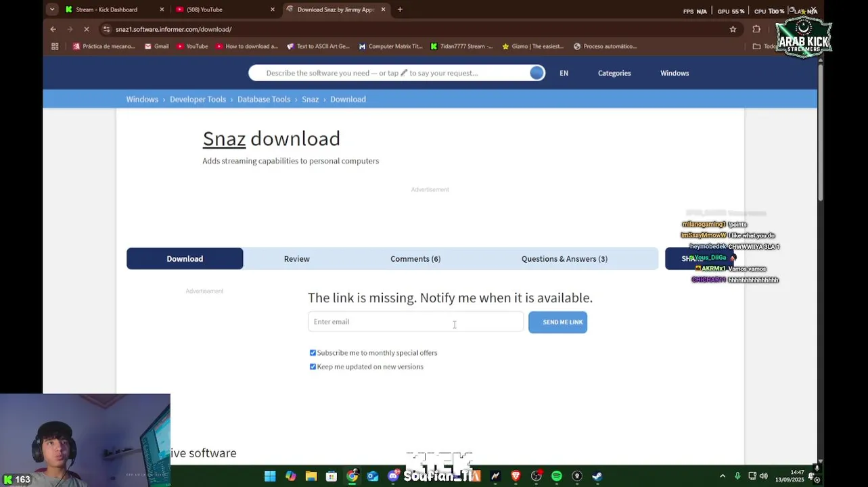The width and height of the screenshot is (868, 487).
Task: Expand the tab search dropdown arrow
Action: tap(52, 9)
